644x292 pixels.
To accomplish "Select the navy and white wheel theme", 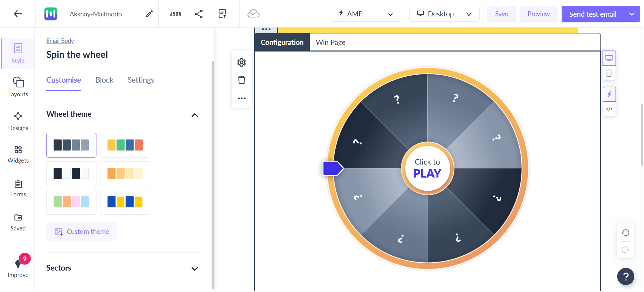I will point(71,174).
